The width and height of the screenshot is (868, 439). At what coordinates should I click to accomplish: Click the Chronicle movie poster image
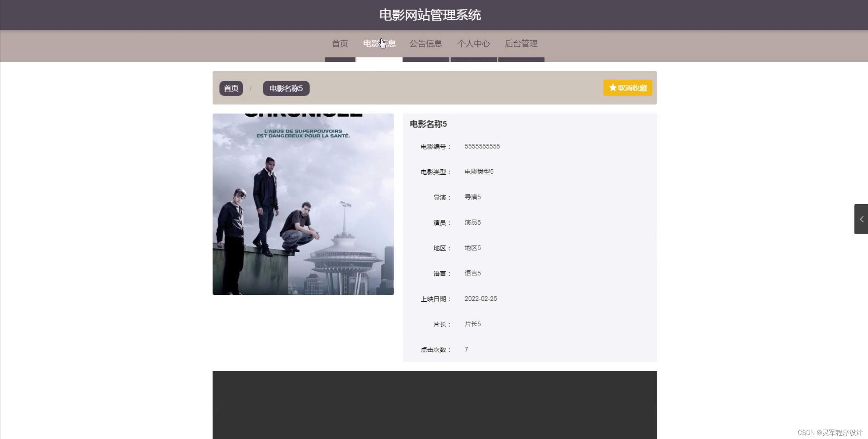[x=303, y=204]
